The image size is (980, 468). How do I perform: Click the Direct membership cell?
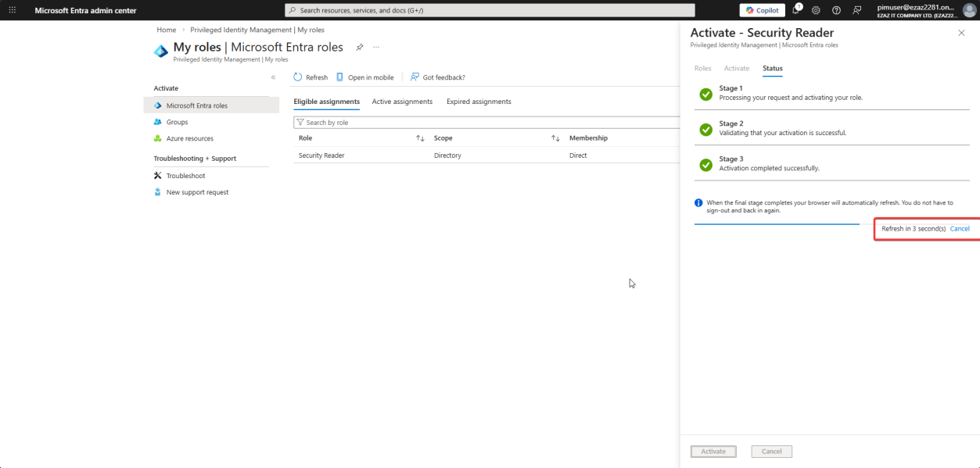point(578,155)
